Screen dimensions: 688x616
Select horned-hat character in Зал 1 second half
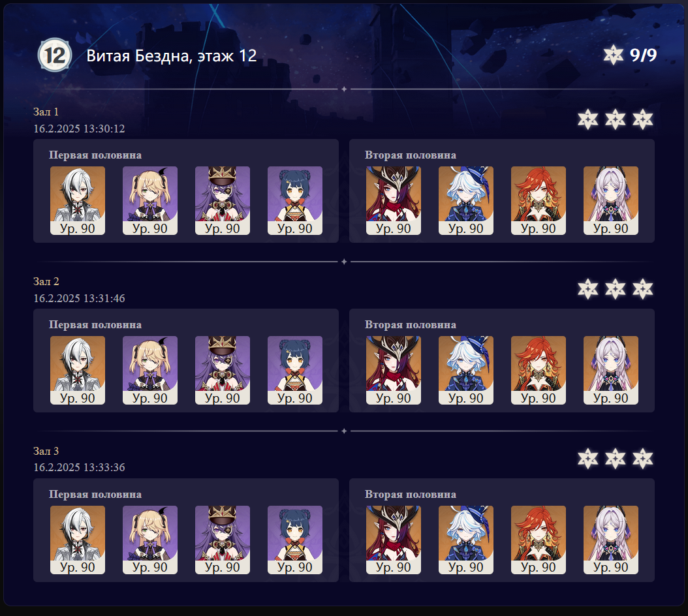394,200
